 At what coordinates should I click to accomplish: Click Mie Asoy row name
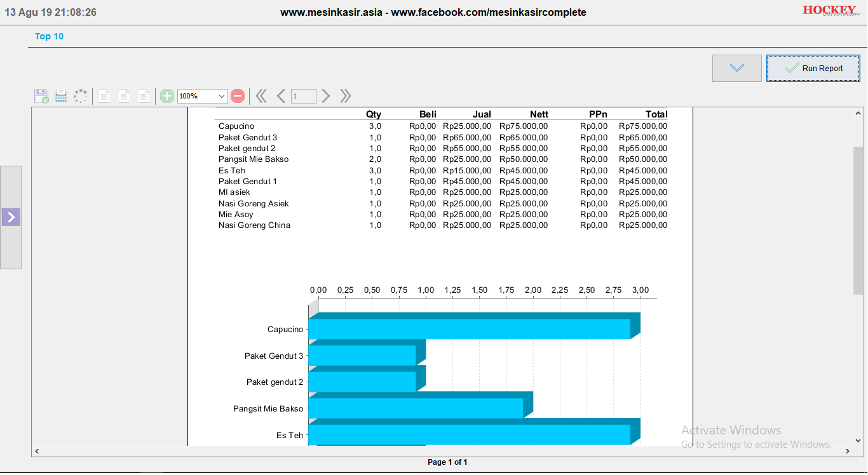(236, 214)
